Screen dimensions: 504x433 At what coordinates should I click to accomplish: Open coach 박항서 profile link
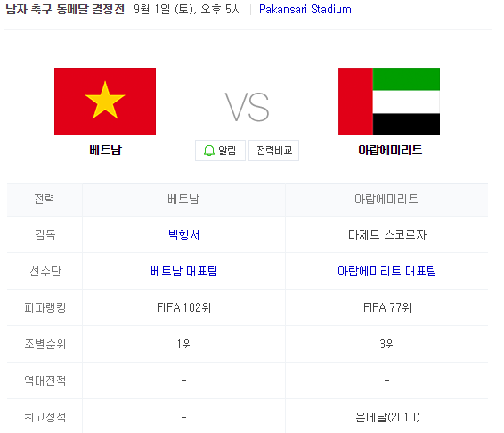[x=183, y=234]
